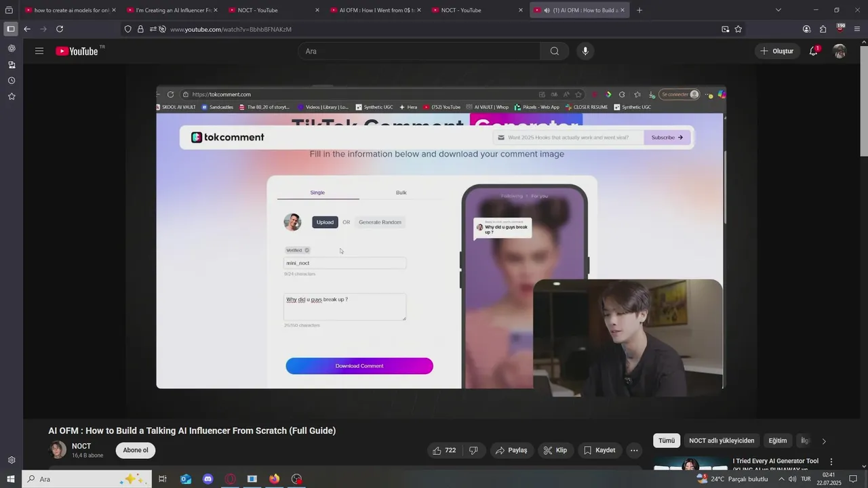Select the Tümü filter chip

pos(667,441)
